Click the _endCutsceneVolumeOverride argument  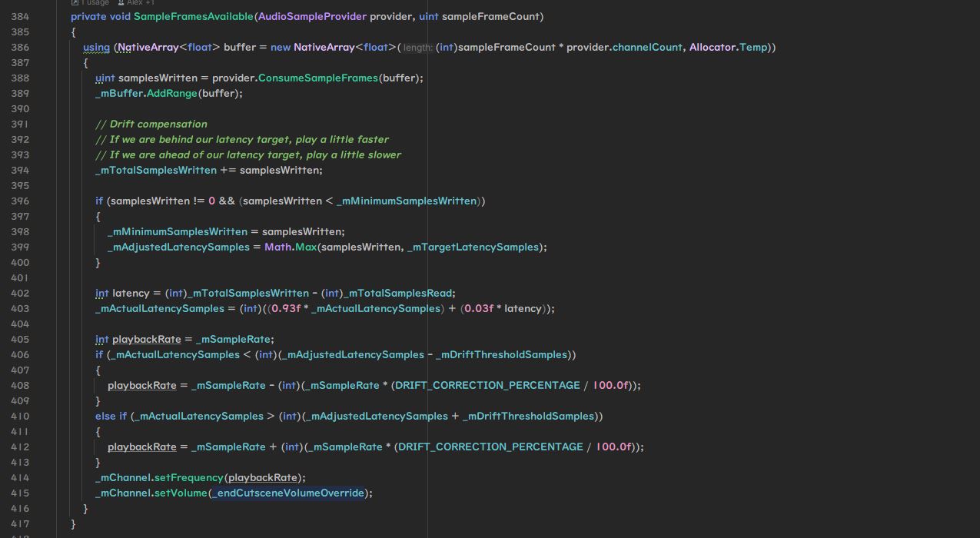pos(287,493)
